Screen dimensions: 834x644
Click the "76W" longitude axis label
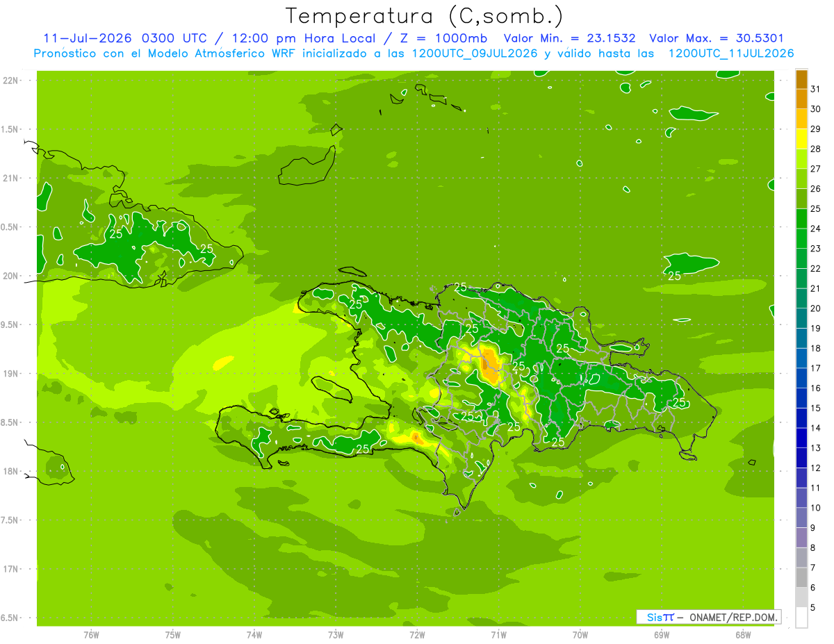(91, 635)
